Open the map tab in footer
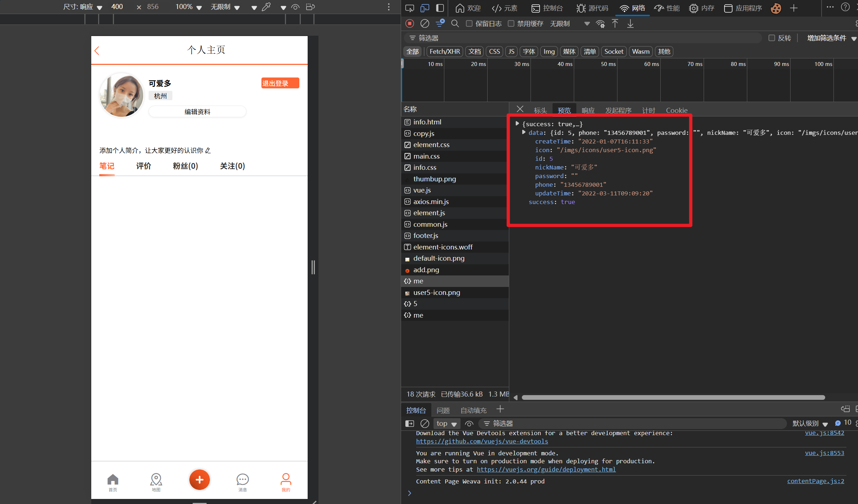Viewport: 858px width, 504px height. 156,482
